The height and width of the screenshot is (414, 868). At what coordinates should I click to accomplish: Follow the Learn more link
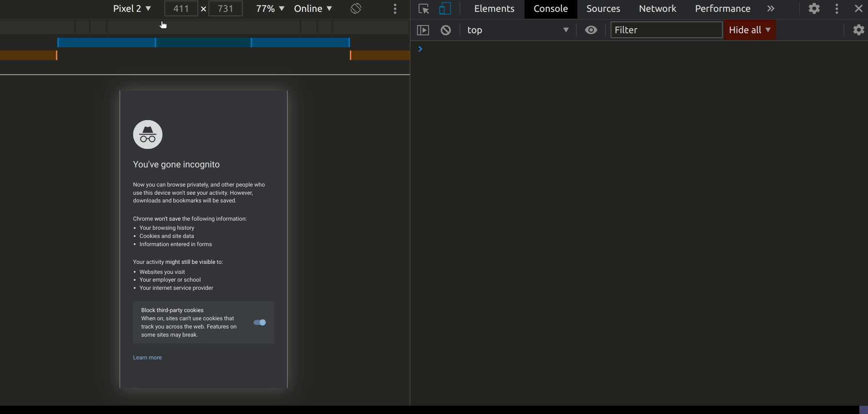click(x=147, y=358)
